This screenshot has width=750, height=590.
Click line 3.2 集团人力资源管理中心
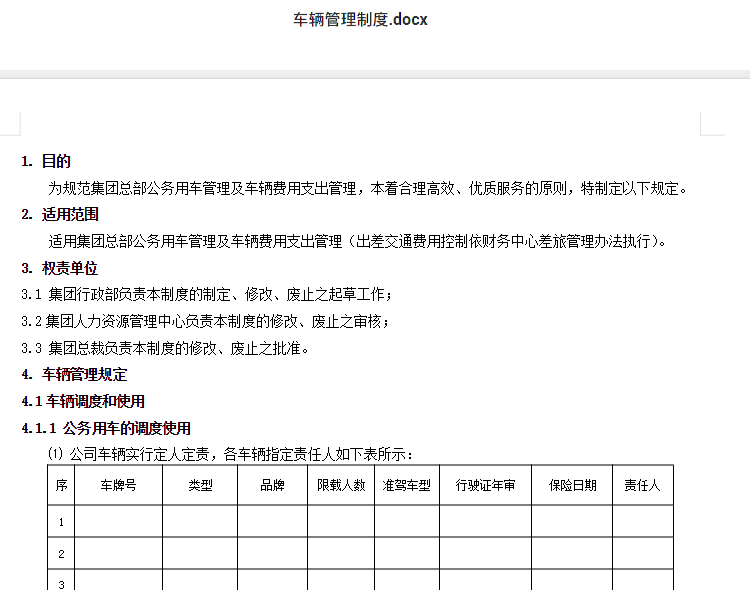(206, 321)
